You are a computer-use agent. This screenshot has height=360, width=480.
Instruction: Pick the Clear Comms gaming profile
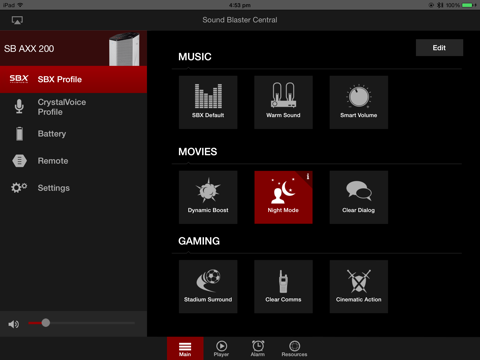(x=283, y=287)
